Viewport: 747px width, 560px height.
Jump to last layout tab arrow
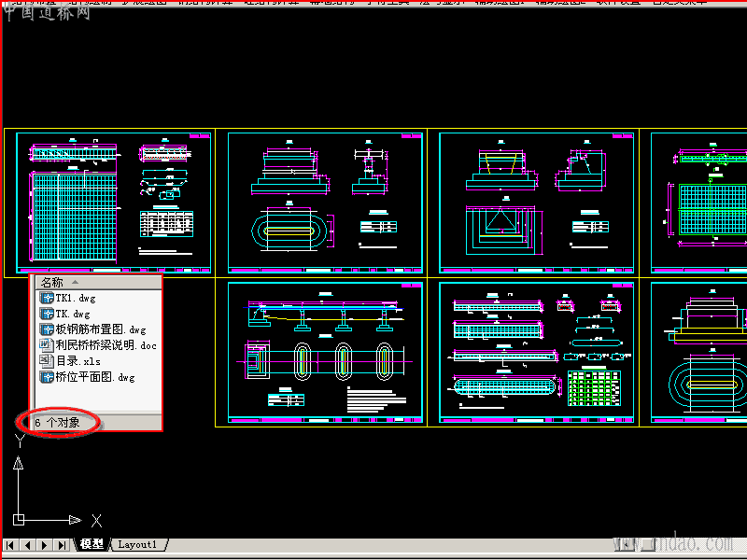pyautogui.click(x=62, y=545)
